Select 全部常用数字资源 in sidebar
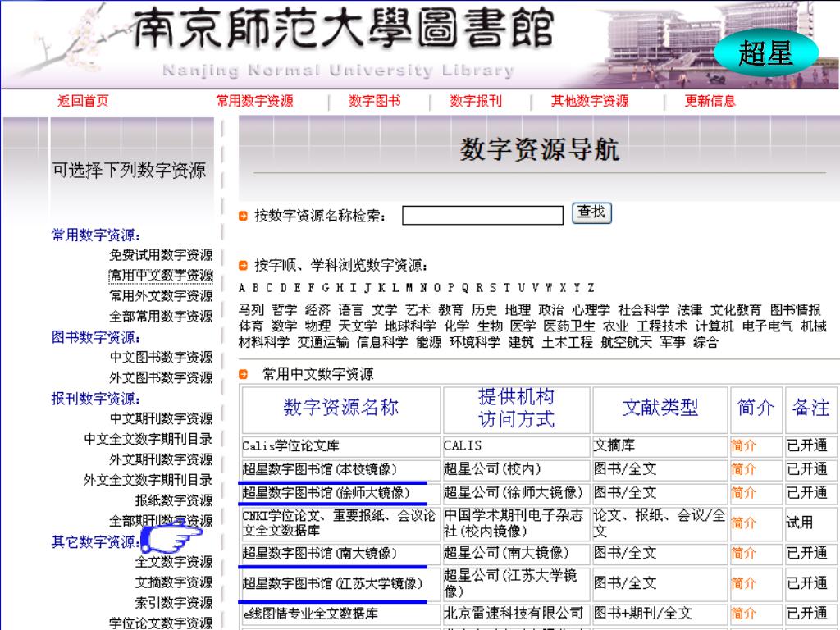 click(161, 316)
